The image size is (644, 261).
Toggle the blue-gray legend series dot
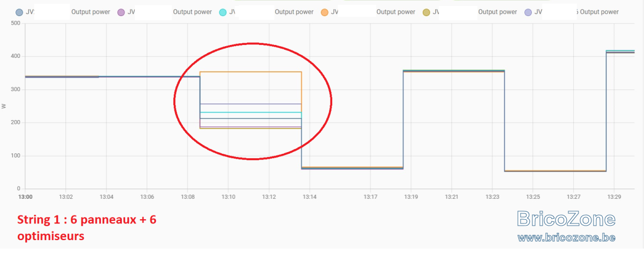click(19, 12)
